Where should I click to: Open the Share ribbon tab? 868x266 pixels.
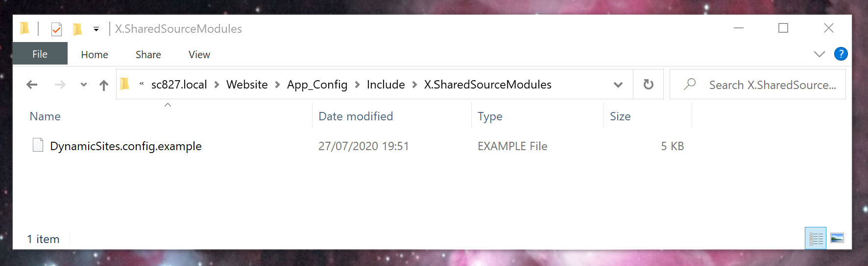(148, 54)
